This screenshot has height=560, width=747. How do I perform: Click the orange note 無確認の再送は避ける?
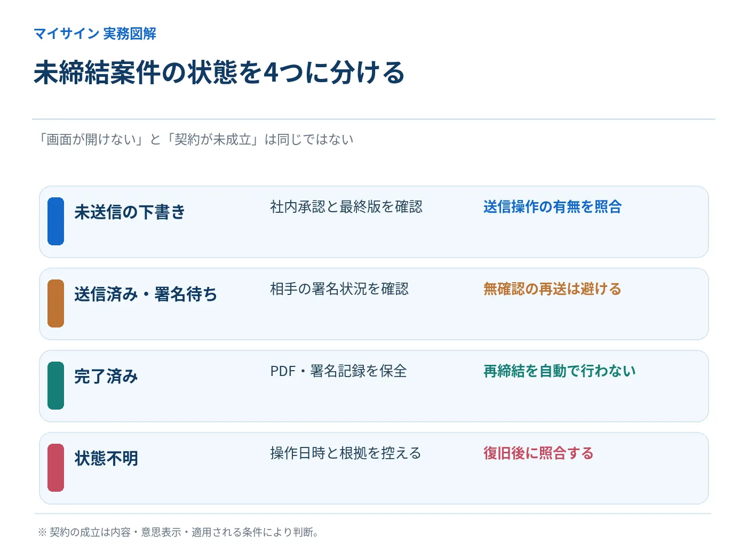(552, 289)
